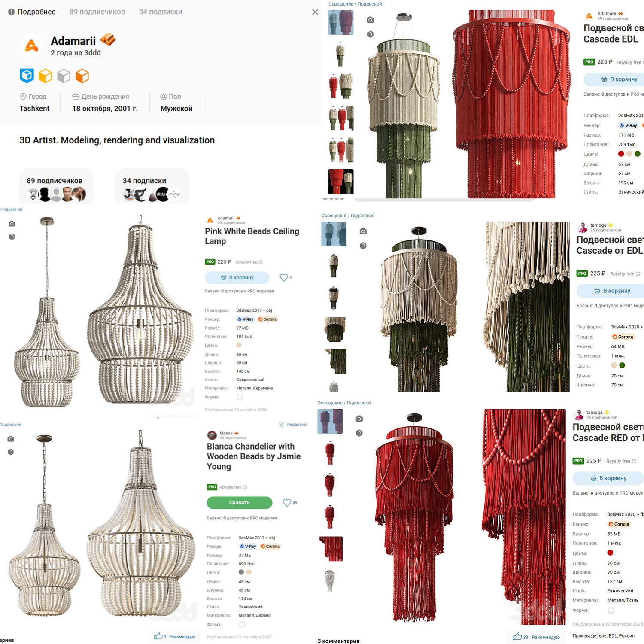Select the Форма circle on Cascade RED
Image resolution: width=644 pixels, height=644 pixels.
pos(611,610)
